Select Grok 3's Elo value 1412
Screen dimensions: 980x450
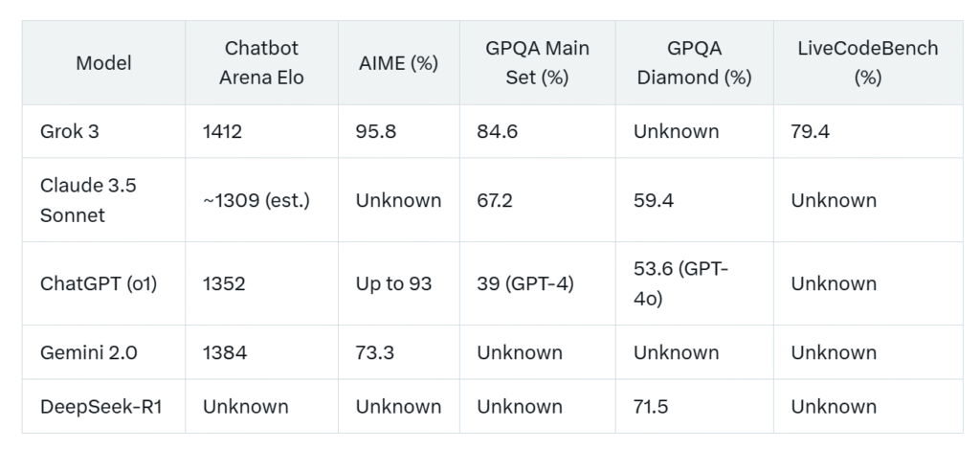222,131
